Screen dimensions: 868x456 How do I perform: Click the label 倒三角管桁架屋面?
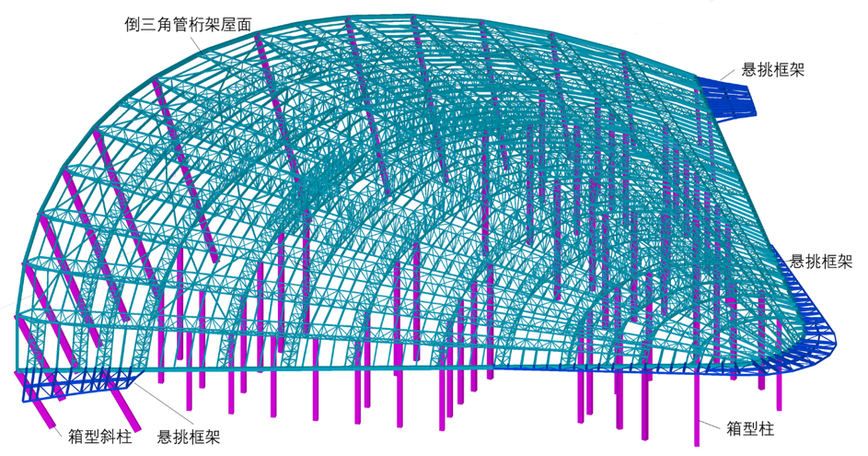coord(188,24)
